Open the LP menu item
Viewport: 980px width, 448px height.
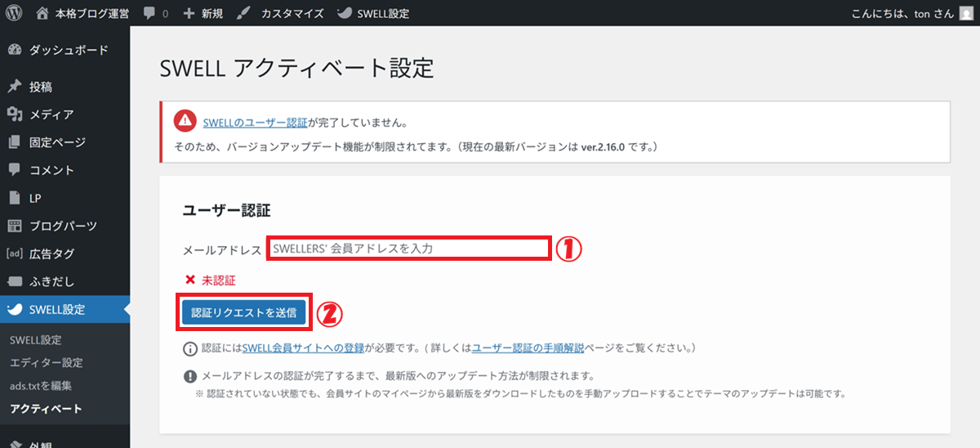click(x=35, y=198)
